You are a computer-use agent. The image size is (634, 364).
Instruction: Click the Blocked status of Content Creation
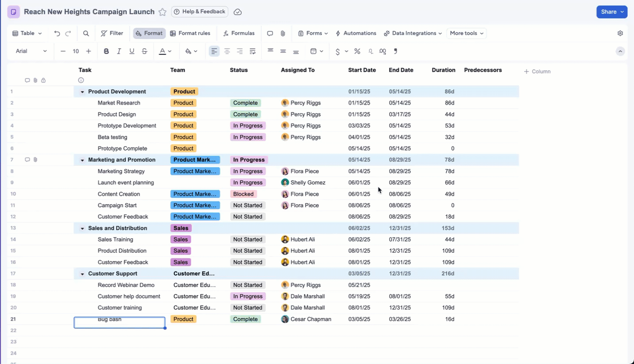pyautogui.click(x=244, y=194)
